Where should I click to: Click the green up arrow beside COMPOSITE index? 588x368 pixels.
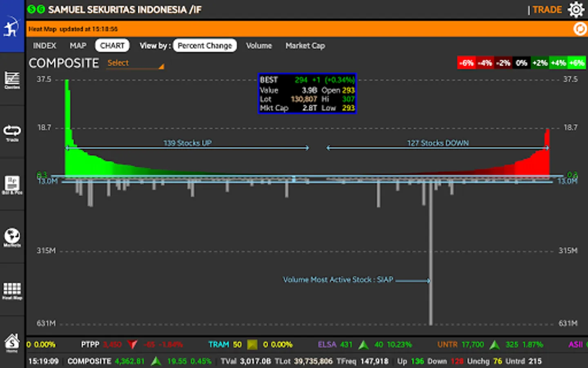[x=156, y=361]
